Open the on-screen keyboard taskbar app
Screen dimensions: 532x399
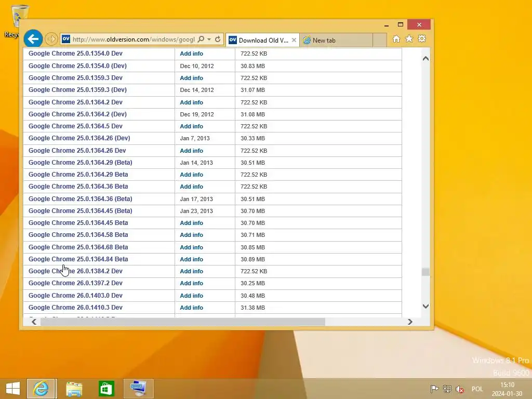(138, 389)
